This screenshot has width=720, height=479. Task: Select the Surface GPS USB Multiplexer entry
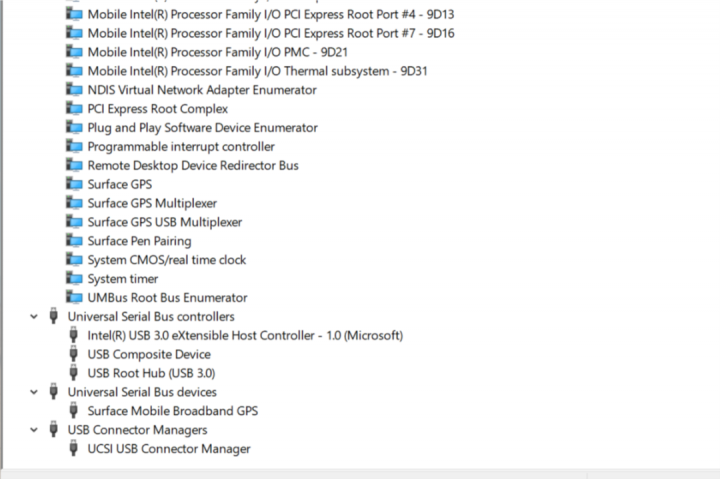point(165,222)
